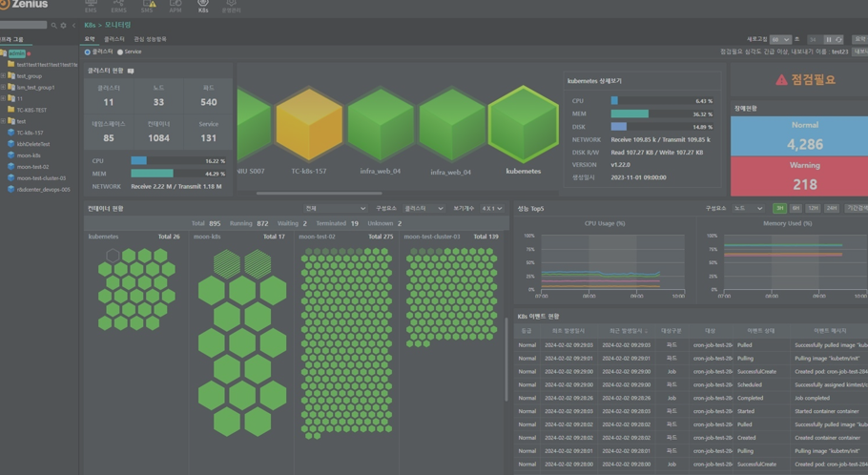Select the 24H time range toggle
Screen dimensions: 868x475
[832, 208]
